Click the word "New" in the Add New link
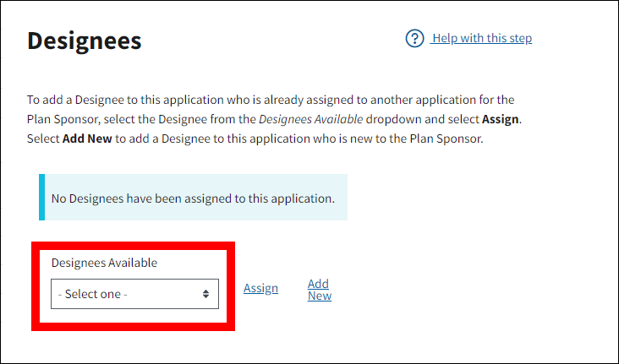The height and width of the screenshot is (364, 619). pos(320,296)
